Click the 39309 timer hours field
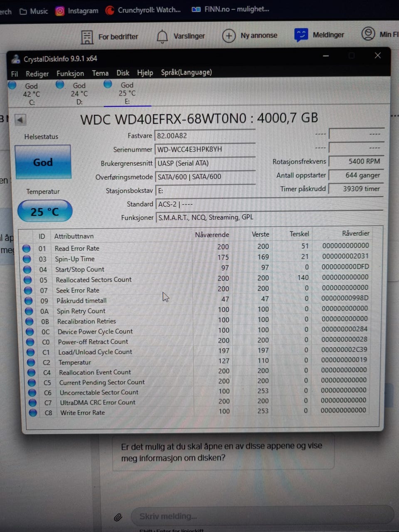Viewport: 399px width, 532px height. click(x=356, y=189)
